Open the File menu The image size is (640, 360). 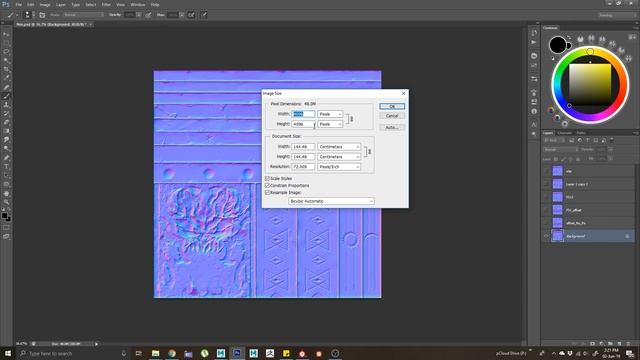click(x=19, y=4)
